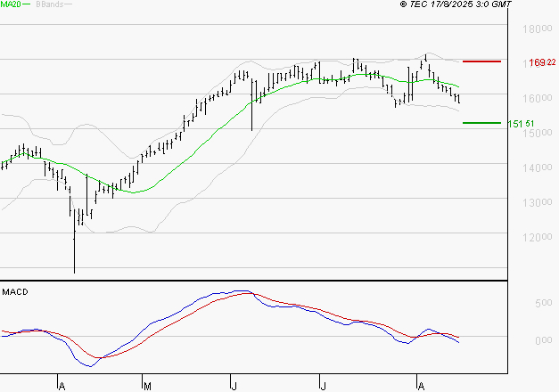
Task: Click the first J month marker
Action: click(x=234, y=387)
